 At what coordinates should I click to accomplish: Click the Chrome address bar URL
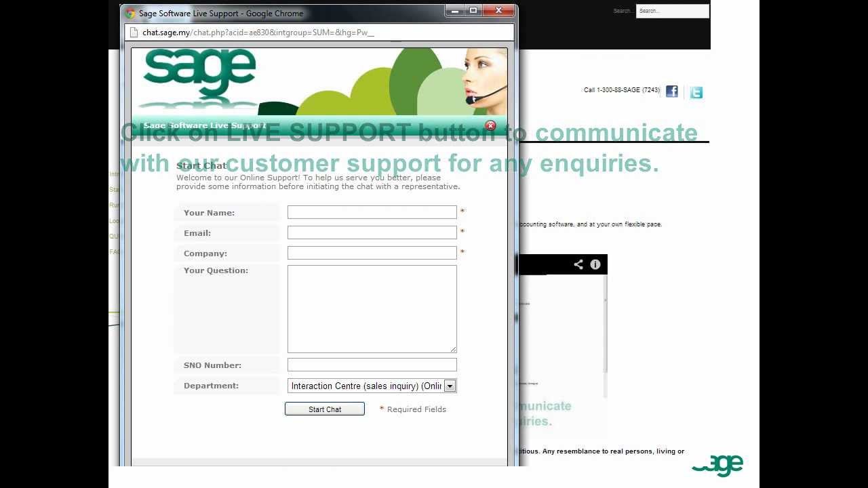[258, 33]
